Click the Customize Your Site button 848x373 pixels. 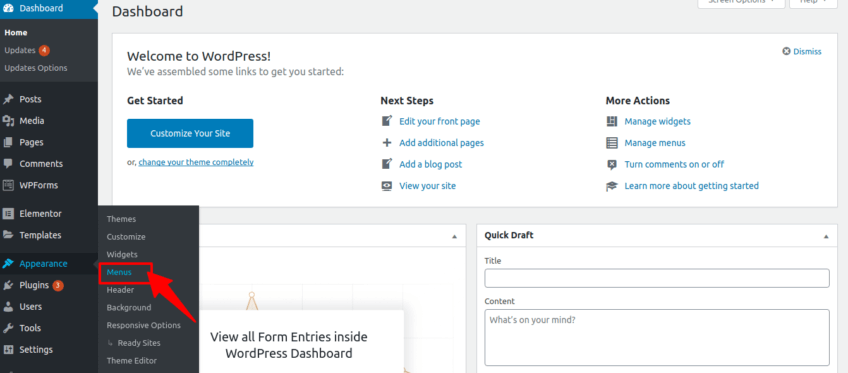tap(190, 134)
